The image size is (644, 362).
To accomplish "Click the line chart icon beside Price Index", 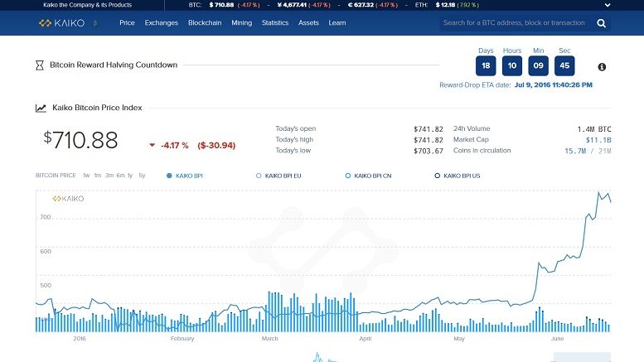I will pyautogui.click(x=41, y=108).
